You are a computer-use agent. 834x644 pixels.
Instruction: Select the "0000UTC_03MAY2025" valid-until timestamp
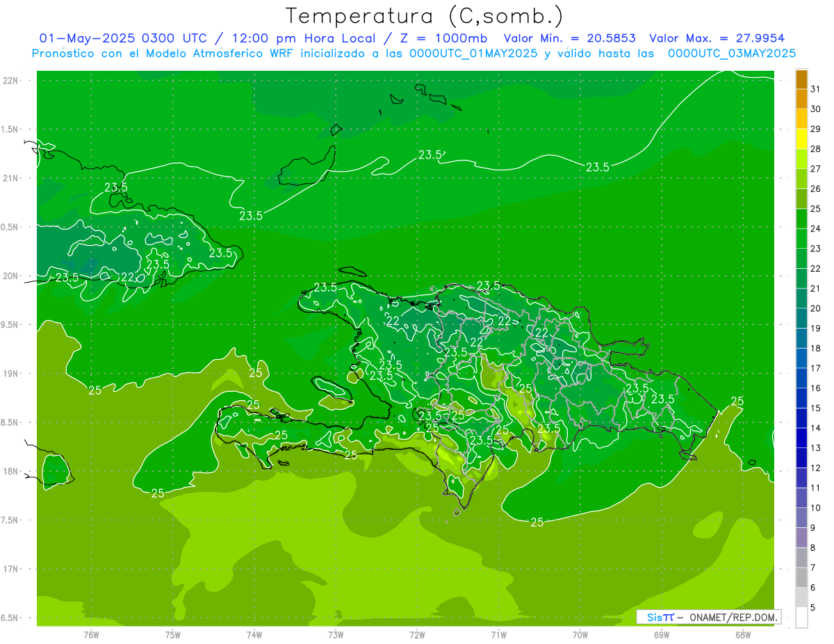pos(732,53)
